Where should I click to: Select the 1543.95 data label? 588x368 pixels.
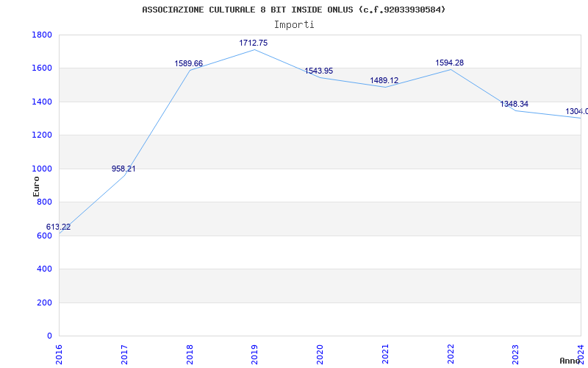(x=319, y=71)
